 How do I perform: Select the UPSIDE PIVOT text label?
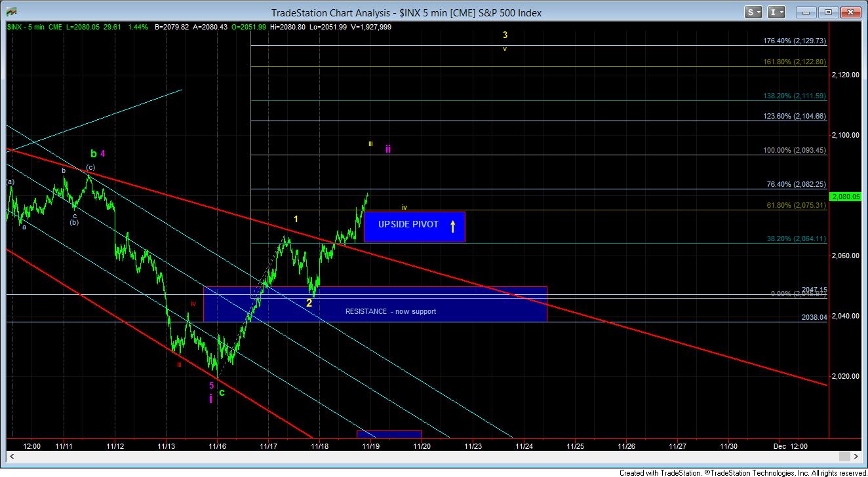(408, 224)
